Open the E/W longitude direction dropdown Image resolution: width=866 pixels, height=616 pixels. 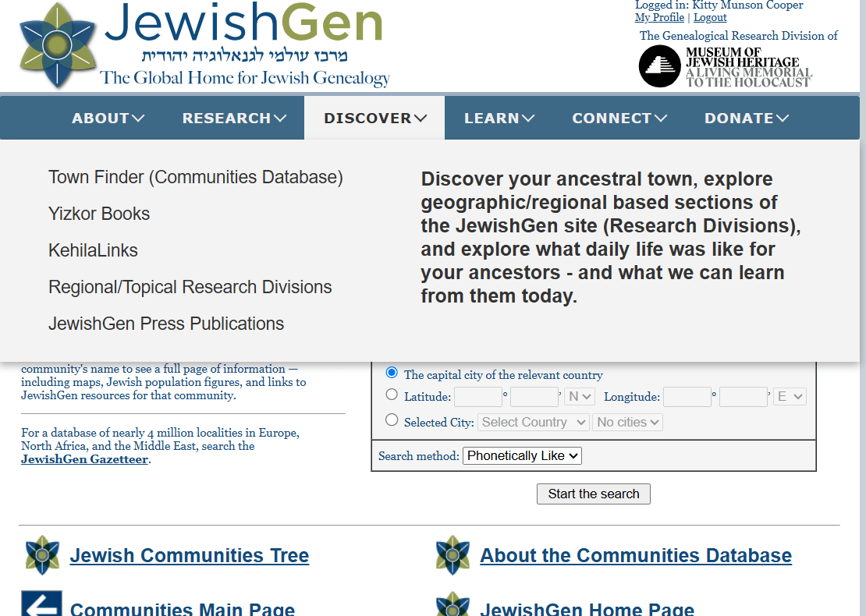coord(790,396)
